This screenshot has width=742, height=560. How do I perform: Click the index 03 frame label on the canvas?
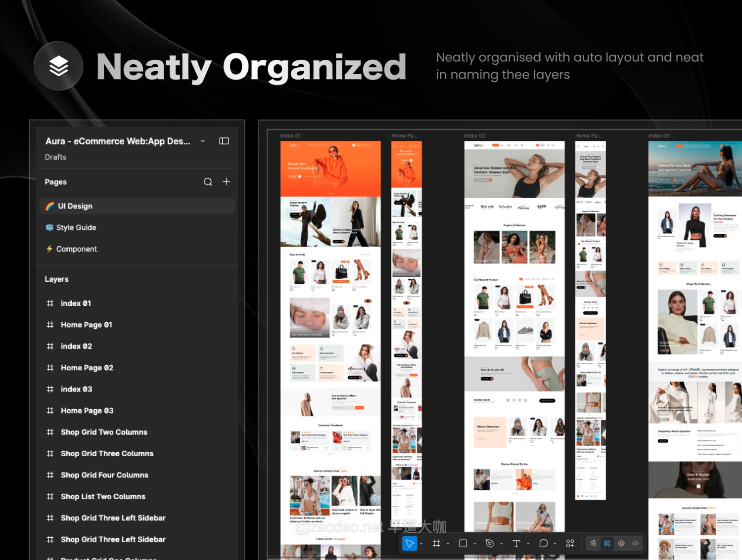659,136
